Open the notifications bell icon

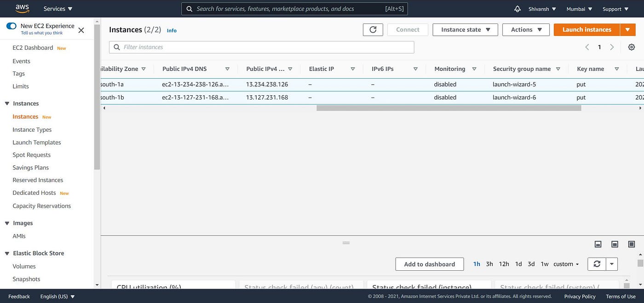(x=517, y=9)
